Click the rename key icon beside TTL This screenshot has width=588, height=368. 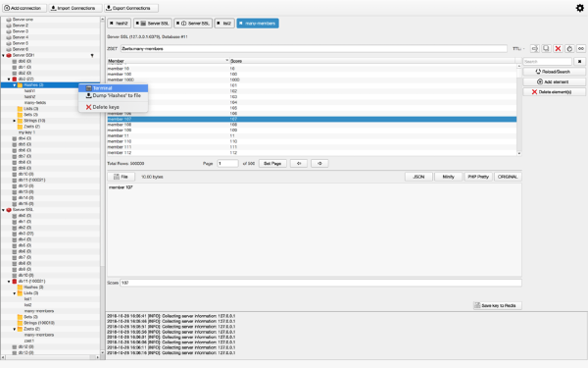pyautogui.click(x=535, y=48)
